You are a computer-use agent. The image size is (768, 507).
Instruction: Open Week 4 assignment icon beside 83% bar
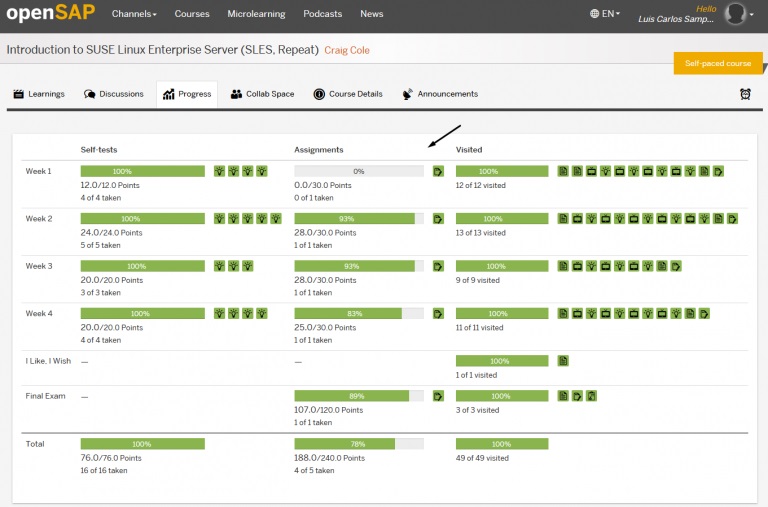tap(438, 314)
